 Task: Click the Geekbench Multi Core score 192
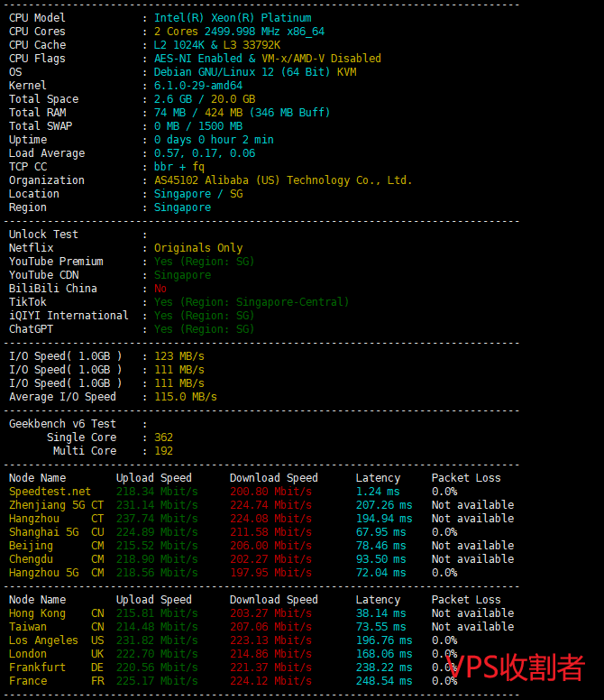tap(163, 451)
